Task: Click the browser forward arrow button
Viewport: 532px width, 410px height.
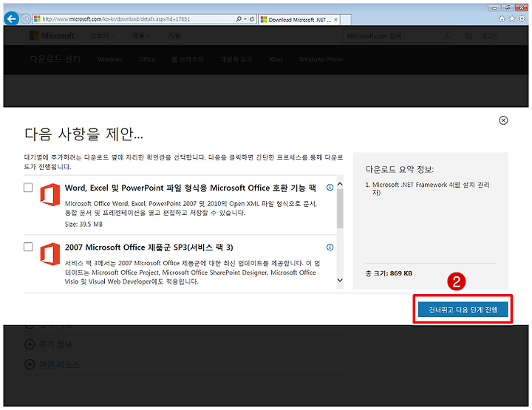Action: pos(26,19)
